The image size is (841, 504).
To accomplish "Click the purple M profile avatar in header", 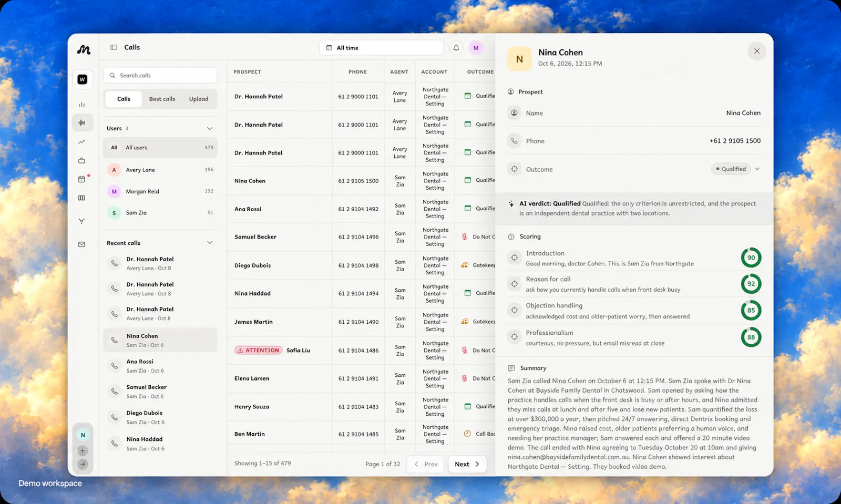I will pyautogui.click(x=476, y=48).
